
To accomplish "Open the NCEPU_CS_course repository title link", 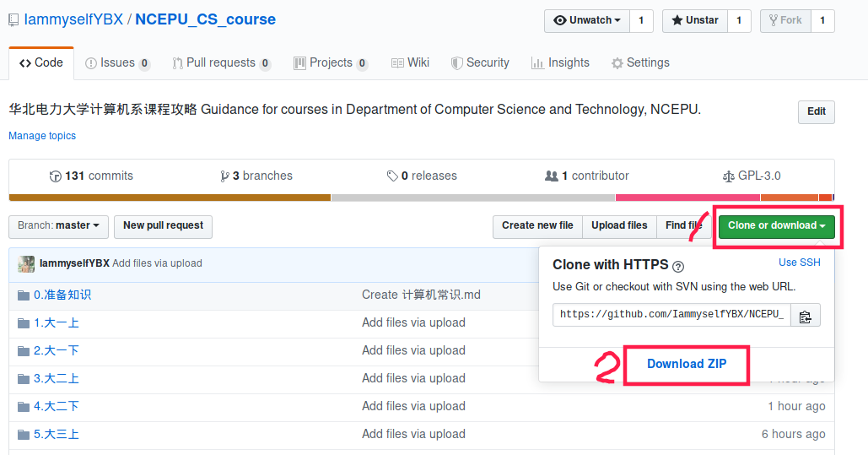I will [205, 19].
